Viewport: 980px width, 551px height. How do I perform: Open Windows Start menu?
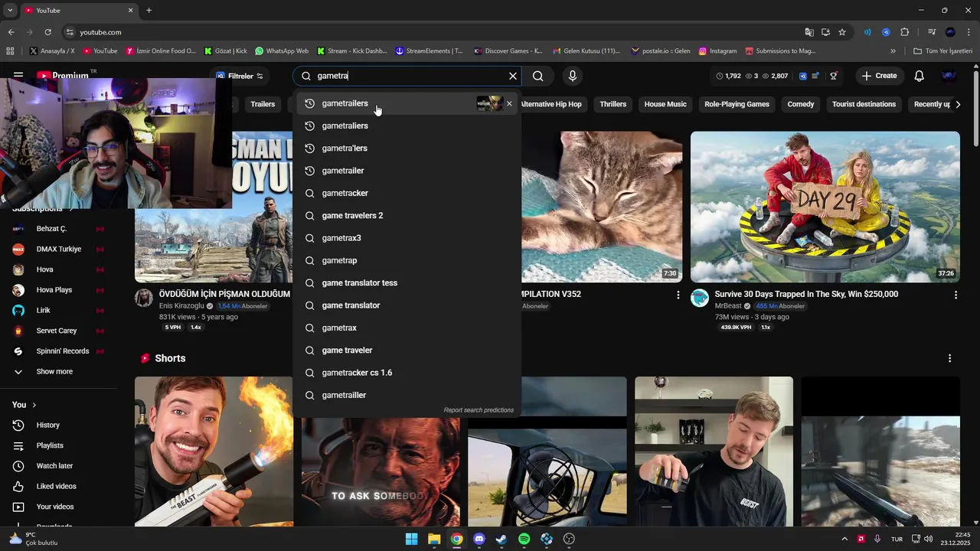(x=412, y=539)
